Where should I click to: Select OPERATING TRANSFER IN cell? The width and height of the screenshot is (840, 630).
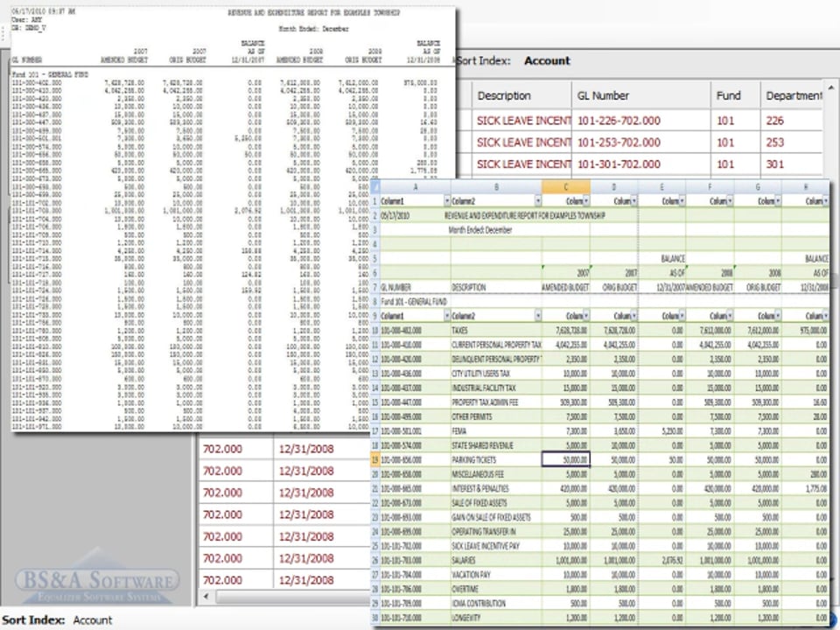coord(497,531)
